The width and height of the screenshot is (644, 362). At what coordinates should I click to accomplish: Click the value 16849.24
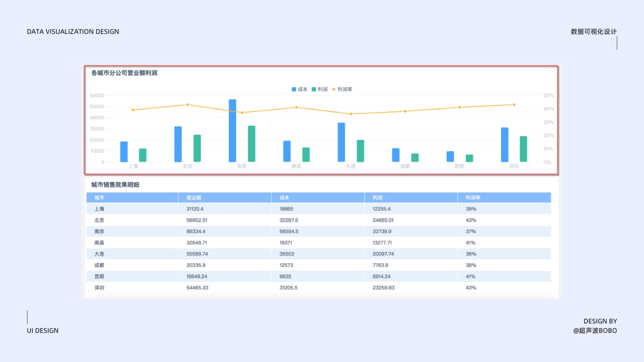[x=197, y=277]
